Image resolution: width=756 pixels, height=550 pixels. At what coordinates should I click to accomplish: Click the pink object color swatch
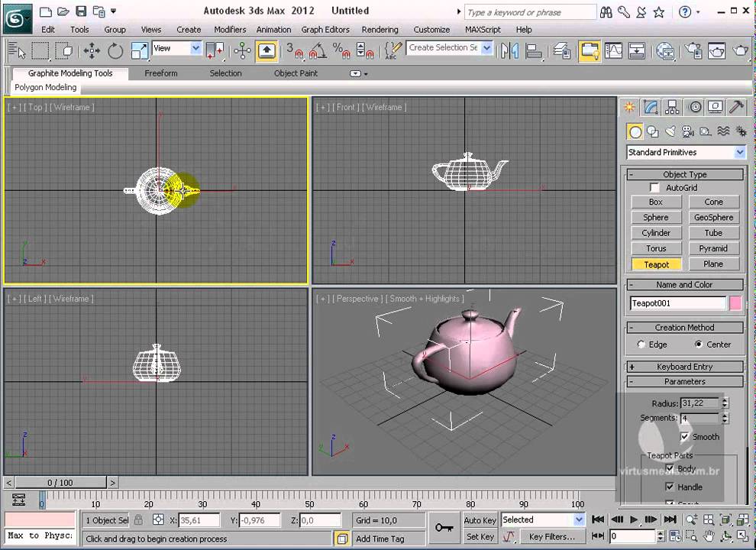(x=735, y=303)
